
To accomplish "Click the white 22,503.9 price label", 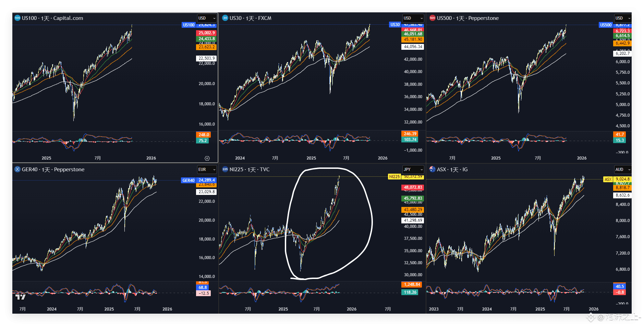I will click(x=207, y=58).
